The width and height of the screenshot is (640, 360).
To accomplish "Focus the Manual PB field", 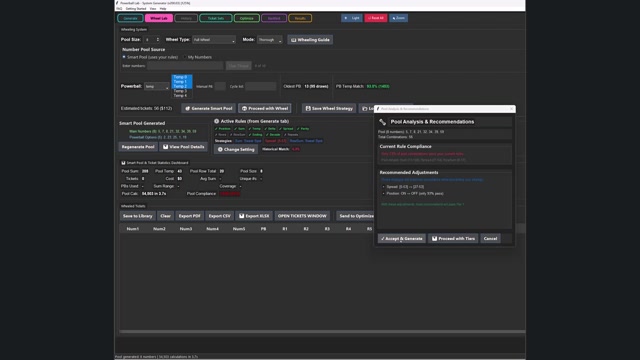I will coord(220,86).
